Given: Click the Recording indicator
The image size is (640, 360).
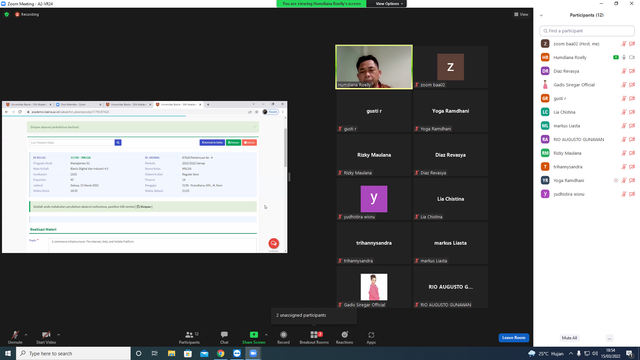Looking at the screenshot, I should point(27,14).
